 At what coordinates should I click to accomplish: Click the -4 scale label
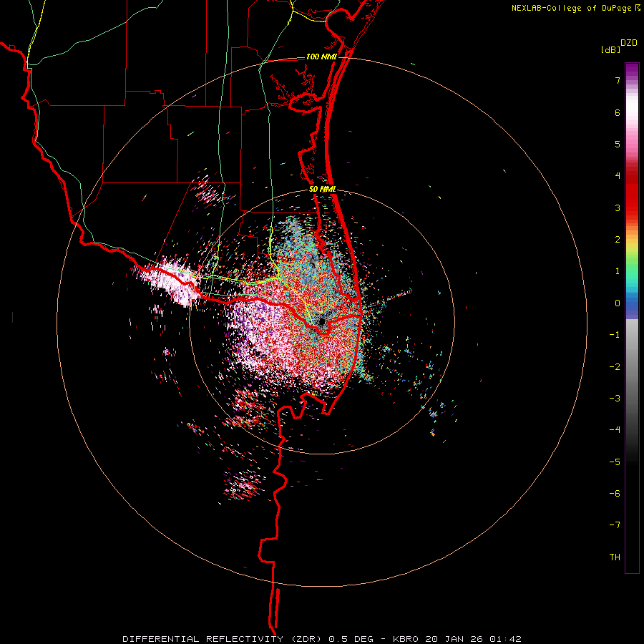coord(615,430)
